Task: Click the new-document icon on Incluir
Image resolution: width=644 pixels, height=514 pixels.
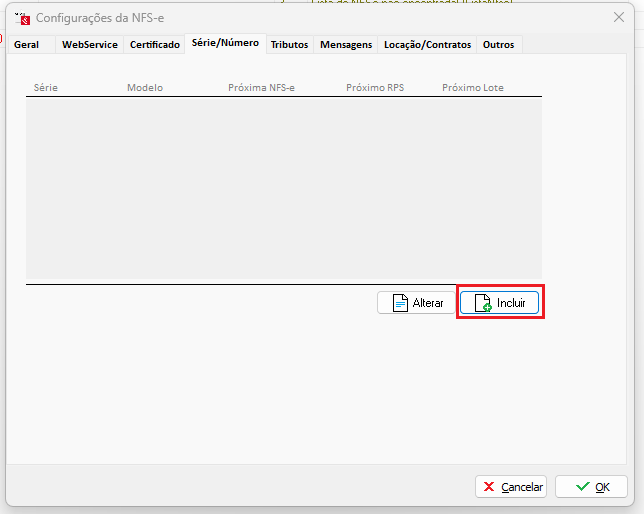Action: click(482, 303)
